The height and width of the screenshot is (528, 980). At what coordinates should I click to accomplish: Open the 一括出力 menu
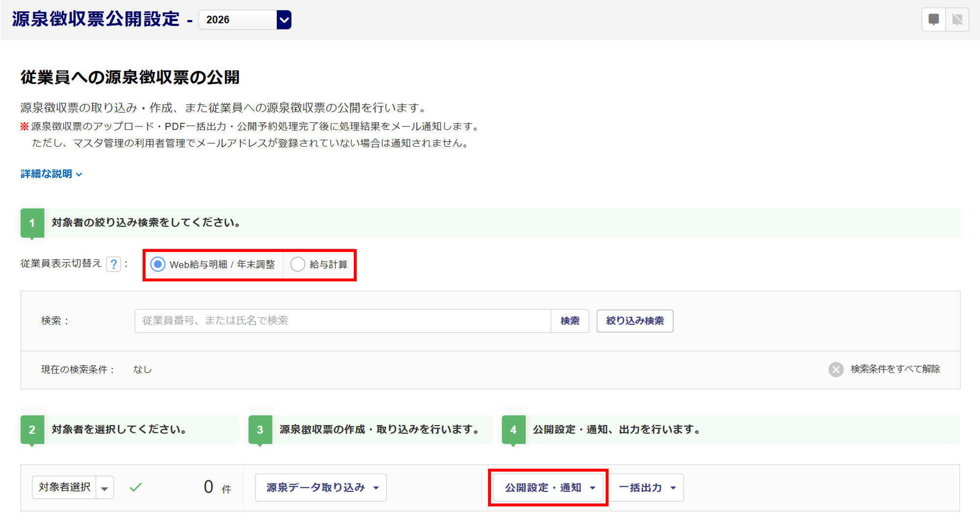click(647, 488)
